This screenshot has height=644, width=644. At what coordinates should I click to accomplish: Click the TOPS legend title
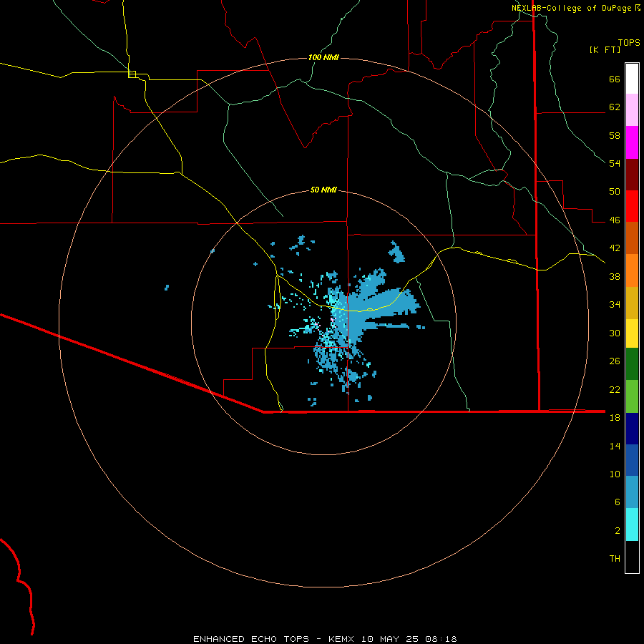629,42
